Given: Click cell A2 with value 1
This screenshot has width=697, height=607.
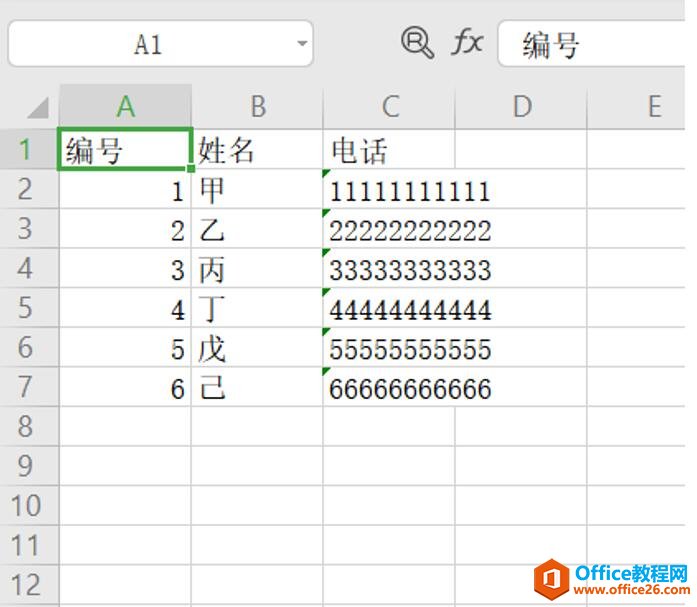Looking at the screenshot, I should [125, 188].
